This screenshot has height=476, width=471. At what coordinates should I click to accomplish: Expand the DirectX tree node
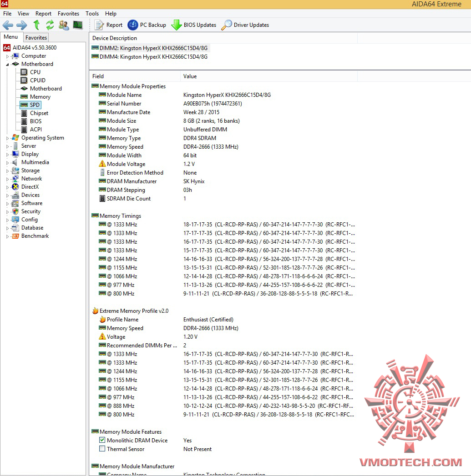[7, 187]
